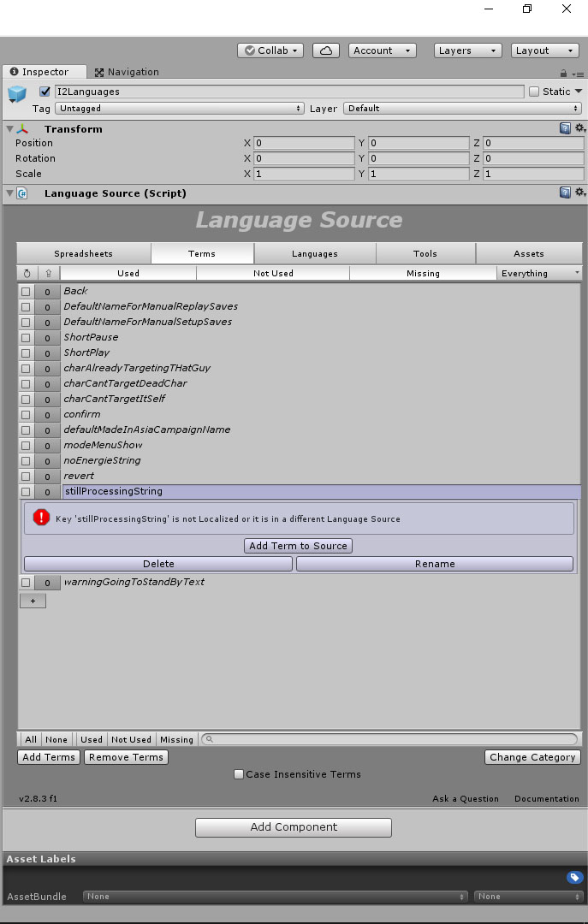
Task: Enable the Static checkbox
Action: click(534, 92)
